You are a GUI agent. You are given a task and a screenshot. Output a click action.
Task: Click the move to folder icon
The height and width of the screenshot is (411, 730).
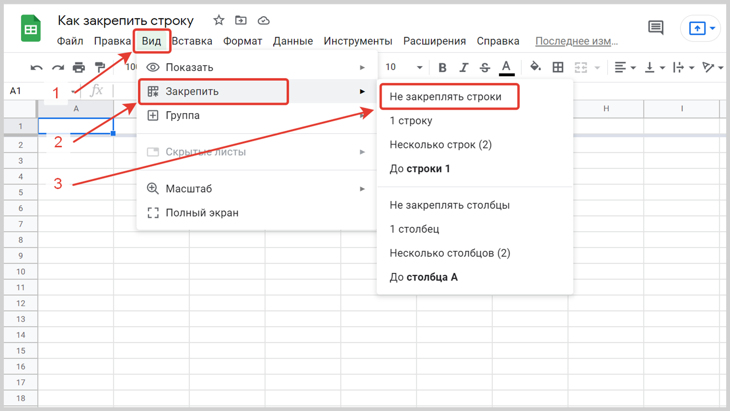click(241, 20)
